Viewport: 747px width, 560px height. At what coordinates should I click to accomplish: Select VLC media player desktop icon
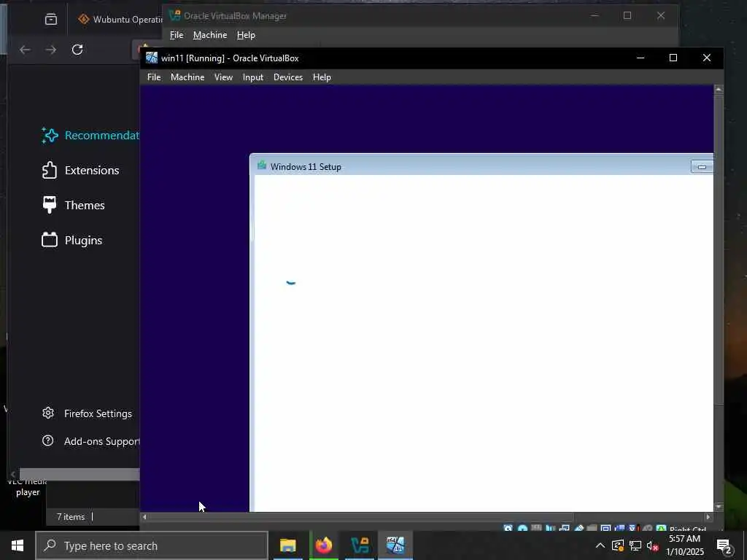(28, 487)
